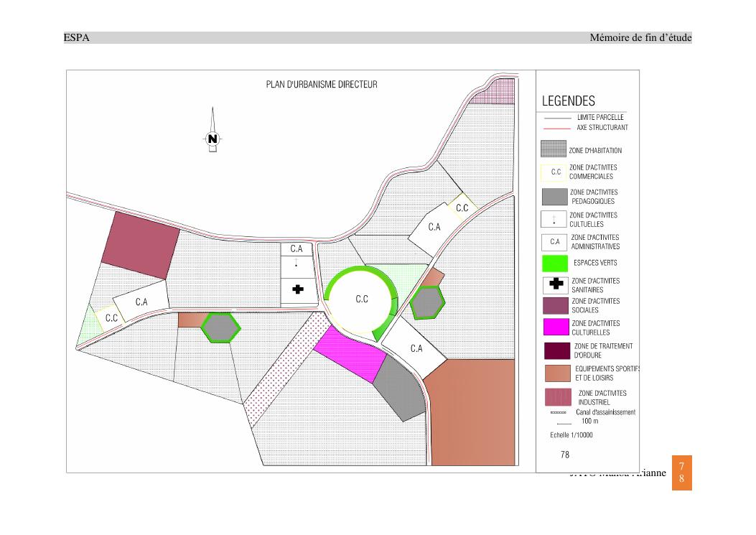Select the black cross icon in the legend
This screenshot has height=535, width=756.
(554, 285)
